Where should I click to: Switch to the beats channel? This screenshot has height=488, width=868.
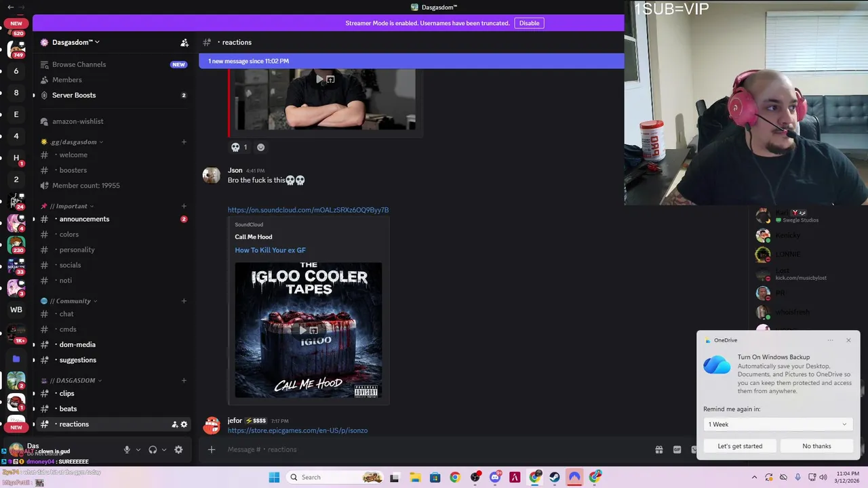click(113, 409)
